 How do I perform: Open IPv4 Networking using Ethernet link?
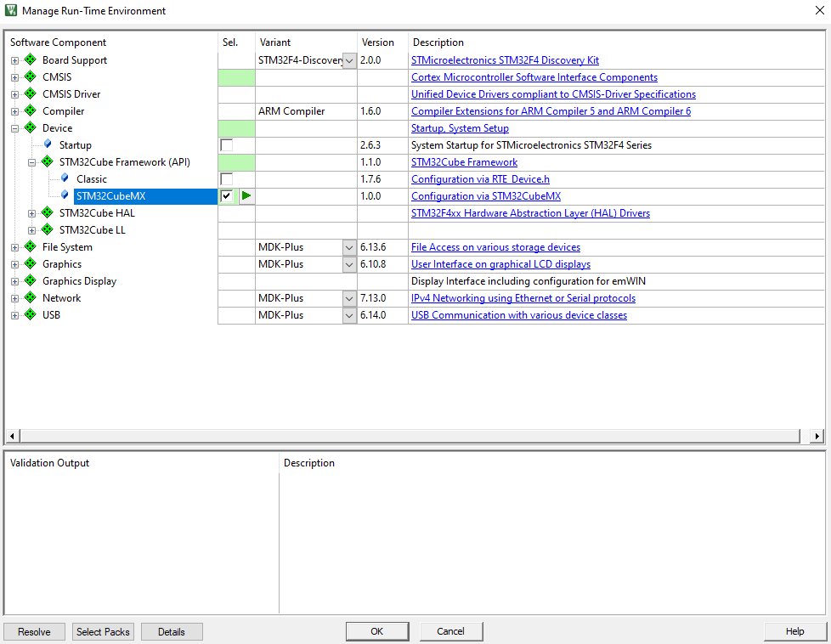(523, 297)
